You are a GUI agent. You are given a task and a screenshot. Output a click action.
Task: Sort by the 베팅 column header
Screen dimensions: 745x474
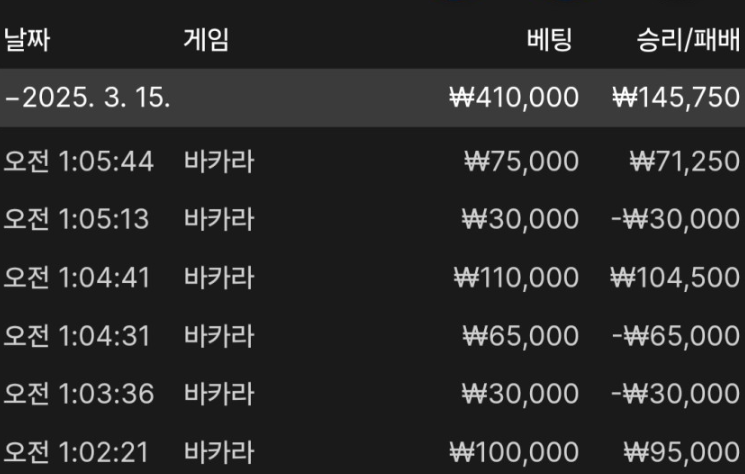[x=549, y=40]
